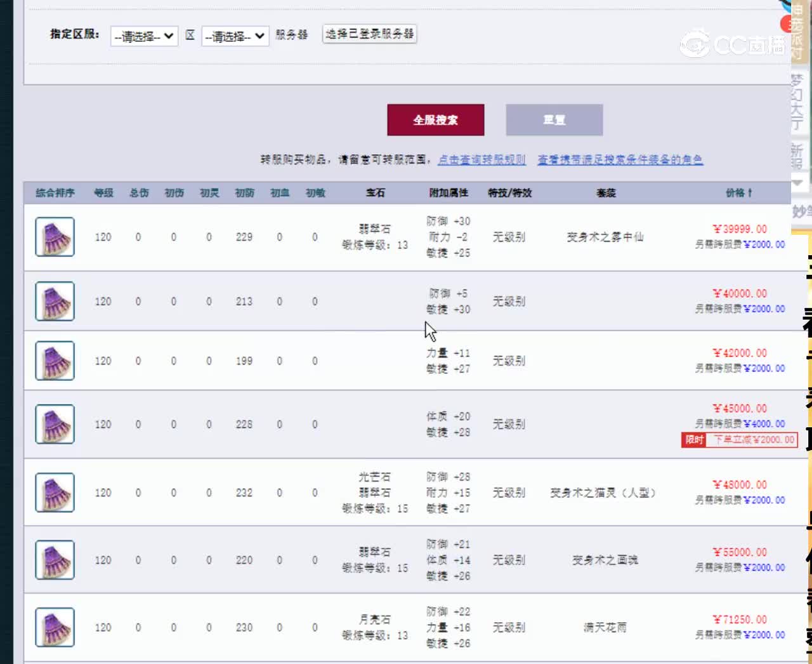
Task: Sort by 等级 column header
Action: tap(103, 193)
